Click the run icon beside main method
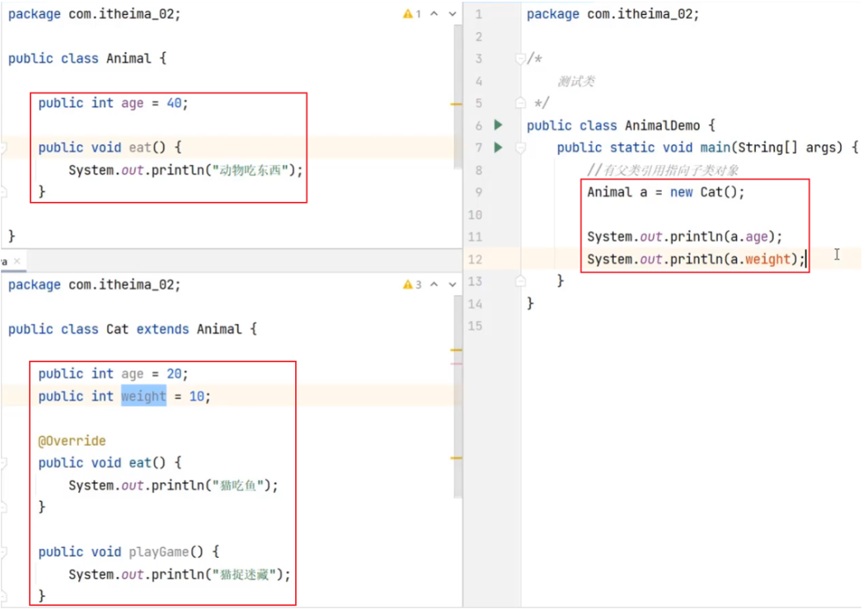 [498, 148]
